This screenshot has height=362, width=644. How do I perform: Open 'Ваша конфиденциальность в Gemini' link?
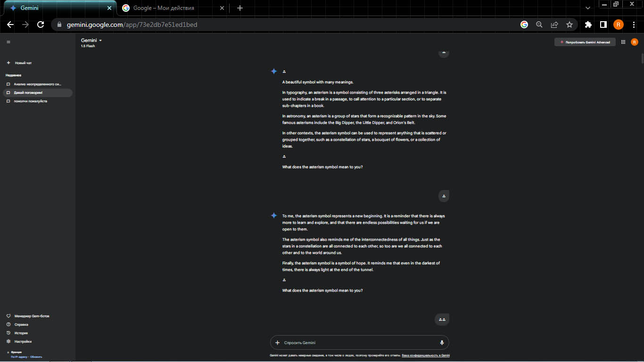[x=426, y=355]
